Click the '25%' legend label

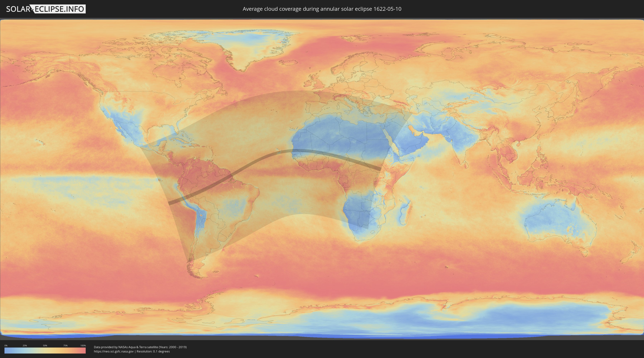(25, 345)
